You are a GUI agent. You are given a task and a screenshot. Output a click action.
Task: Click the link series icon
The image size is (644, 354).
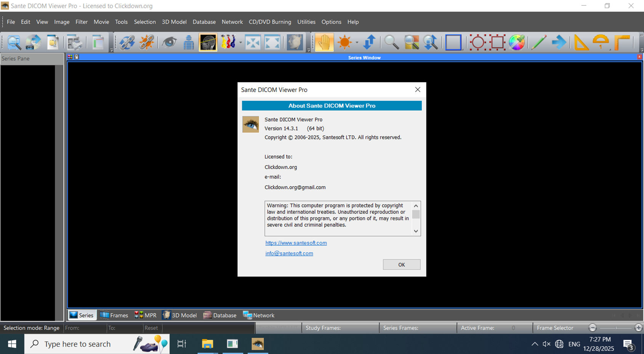(127, 42)
